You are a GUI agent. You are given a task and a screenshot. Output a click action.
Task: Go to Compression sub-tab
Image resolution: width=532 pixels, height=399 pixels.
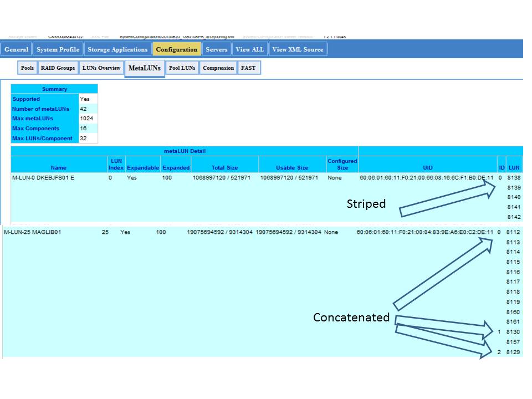click(218, 68)
